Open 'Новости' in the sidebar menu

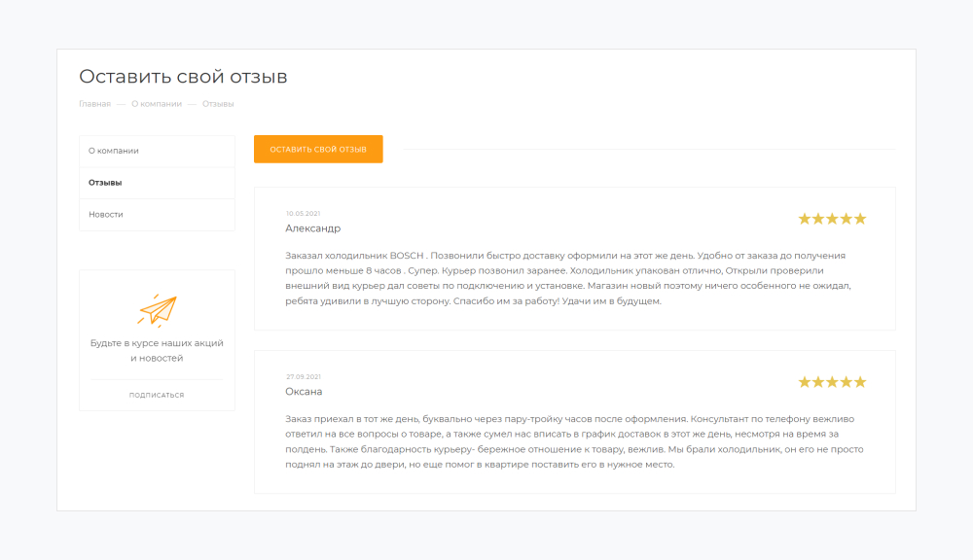click(x=106, y=214)
